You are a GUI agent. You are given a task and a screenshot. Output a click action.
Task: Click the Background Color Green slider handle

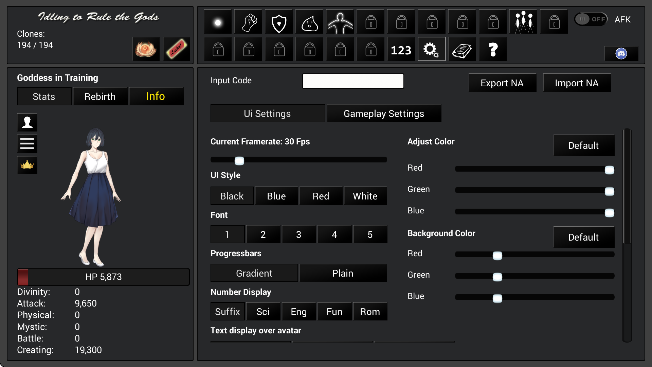click(x=497, y=277)
